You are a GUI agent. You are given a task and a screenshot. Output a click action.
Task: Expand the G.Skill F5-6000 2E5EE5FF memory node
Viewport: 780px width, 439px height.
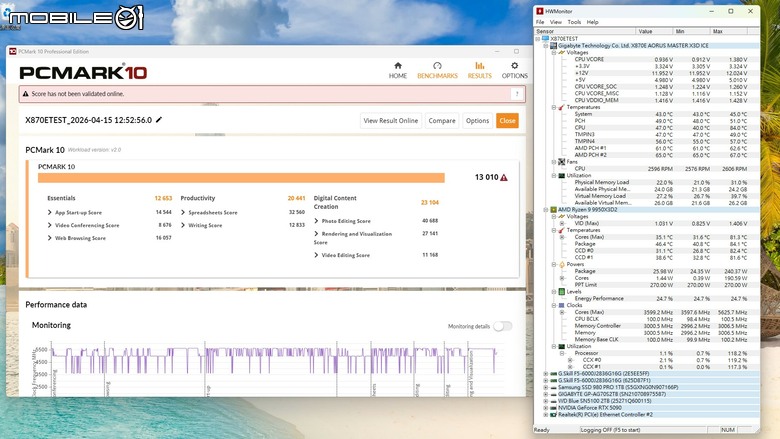coord(546,374)
